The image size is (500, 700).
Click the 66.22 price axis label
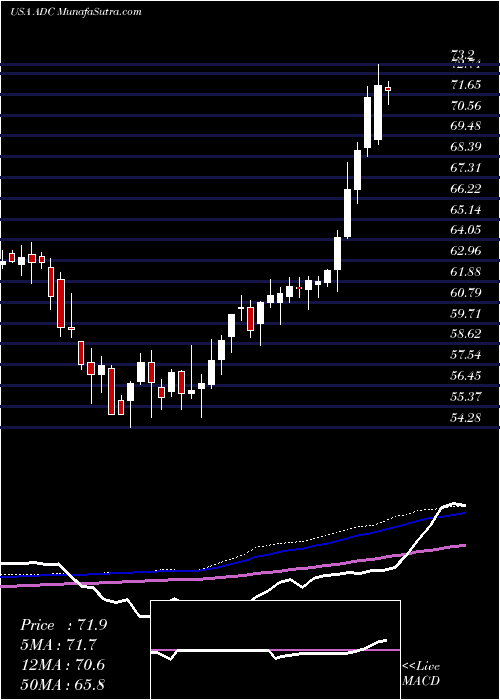point(466,188)
